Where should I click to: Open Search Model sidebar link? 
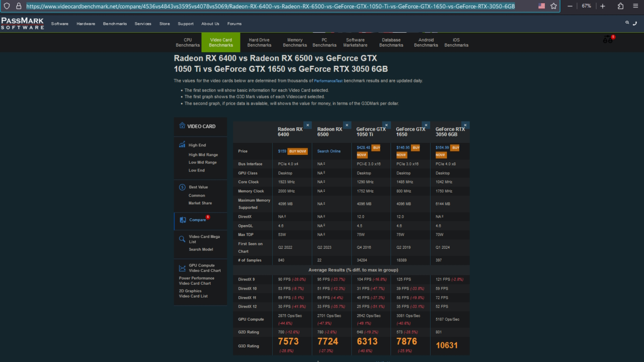point(201,249)
